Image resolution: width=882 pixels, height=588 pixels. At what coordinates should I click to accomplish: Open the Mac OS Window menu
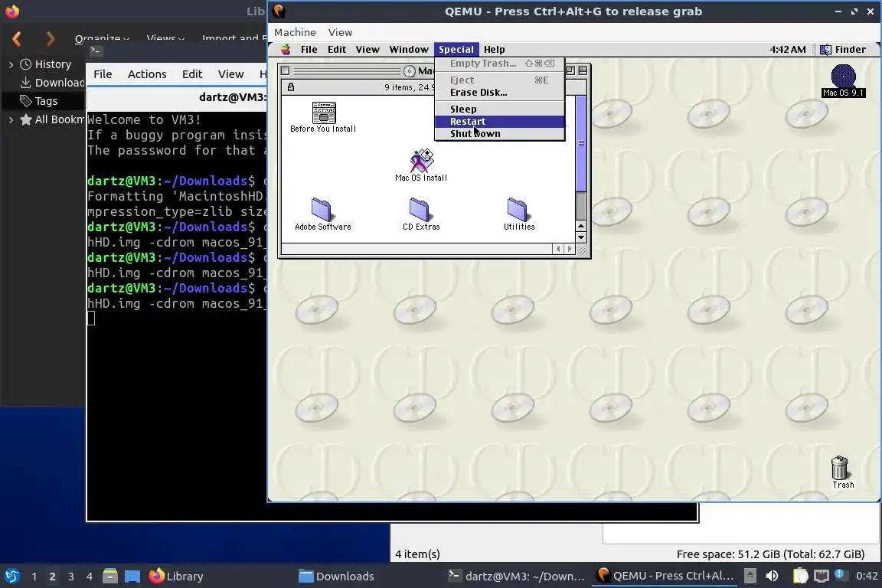(409, 50)
